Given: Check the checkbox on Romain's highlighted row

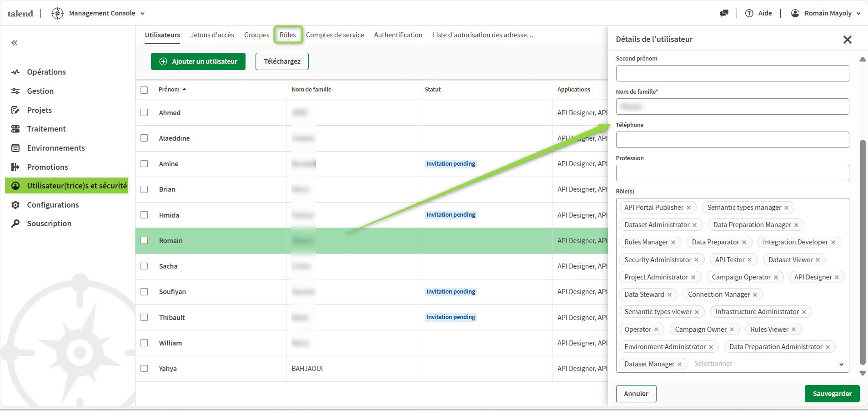Looking at the screenshot, I should click(x=144, y=240).
